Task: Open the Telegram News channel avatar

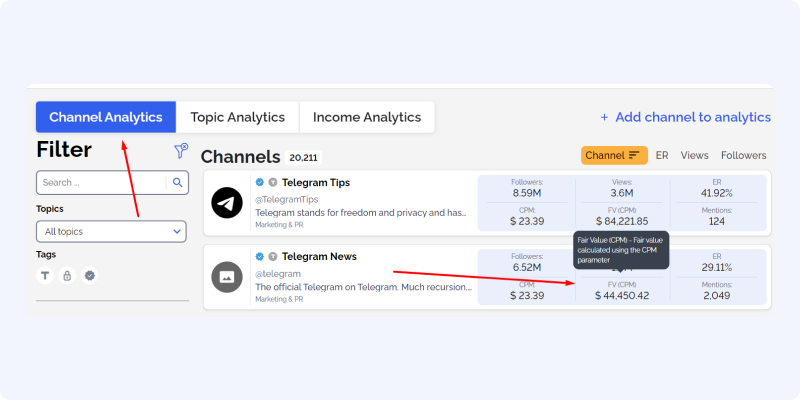Action: pos(227,277)
